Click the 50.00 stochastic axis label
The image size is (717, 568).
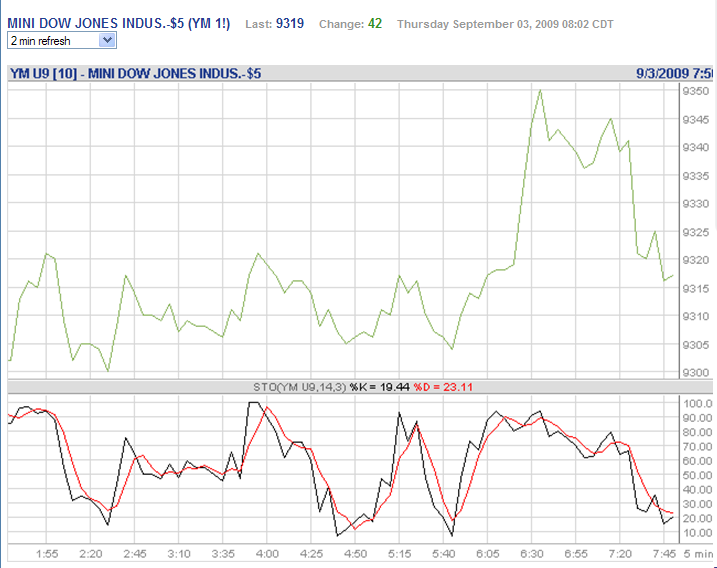[697, 476]
